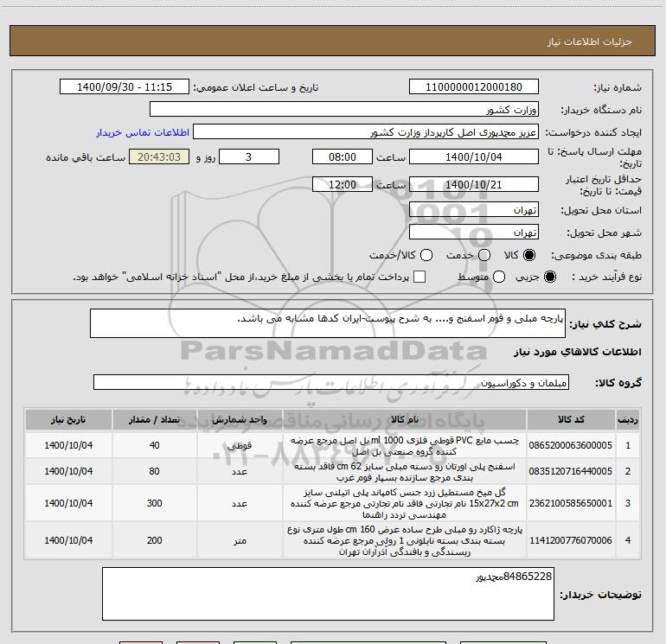
Task: Click the delivery province field تهران
Action: (x=474, y=209)
